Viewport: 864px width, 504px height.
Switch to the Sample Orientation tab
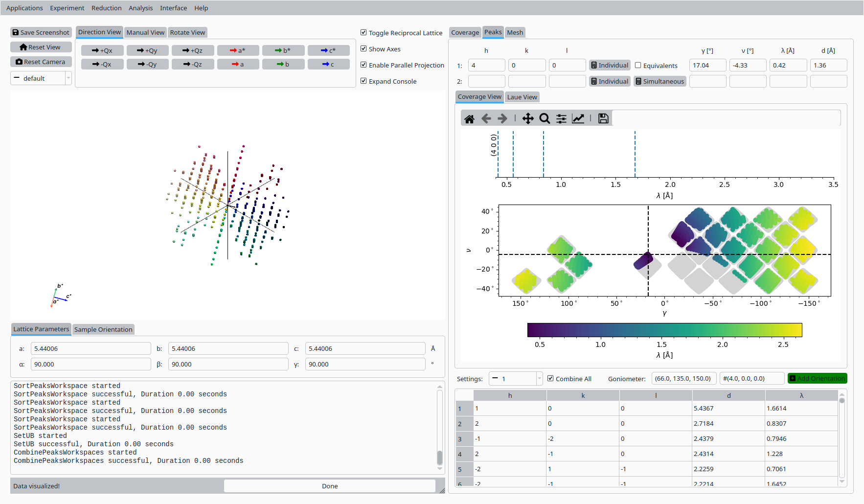pos(103,329)
